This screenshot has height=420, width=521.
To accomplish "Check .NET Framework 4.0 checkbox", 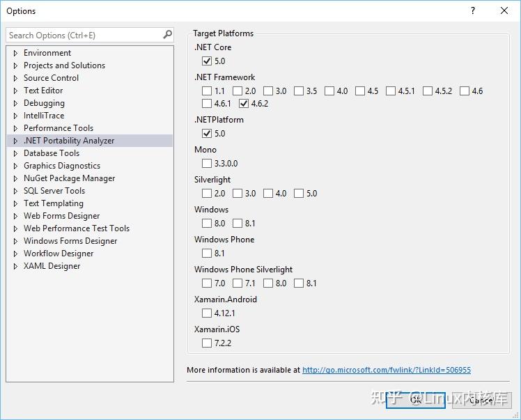I will coord(329,91).
